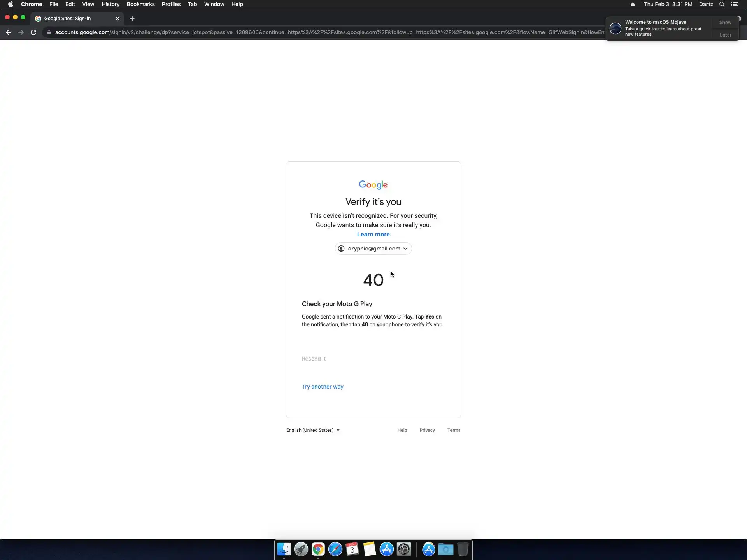747x560 pixels.
Task: Expand the dryphic@gmail.com account selector
Action: (373, 248)
